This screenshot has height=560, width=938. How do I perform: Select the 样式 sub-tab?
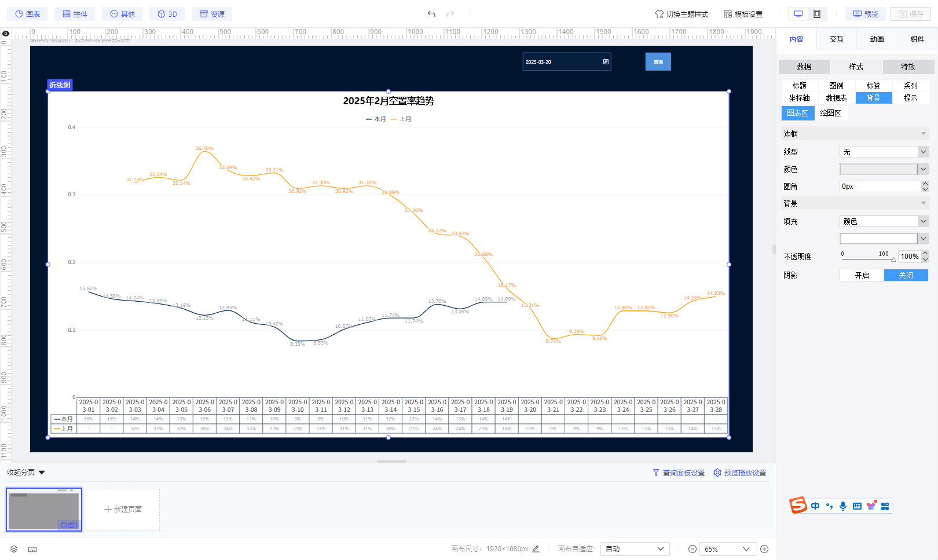tap(856, 67)
